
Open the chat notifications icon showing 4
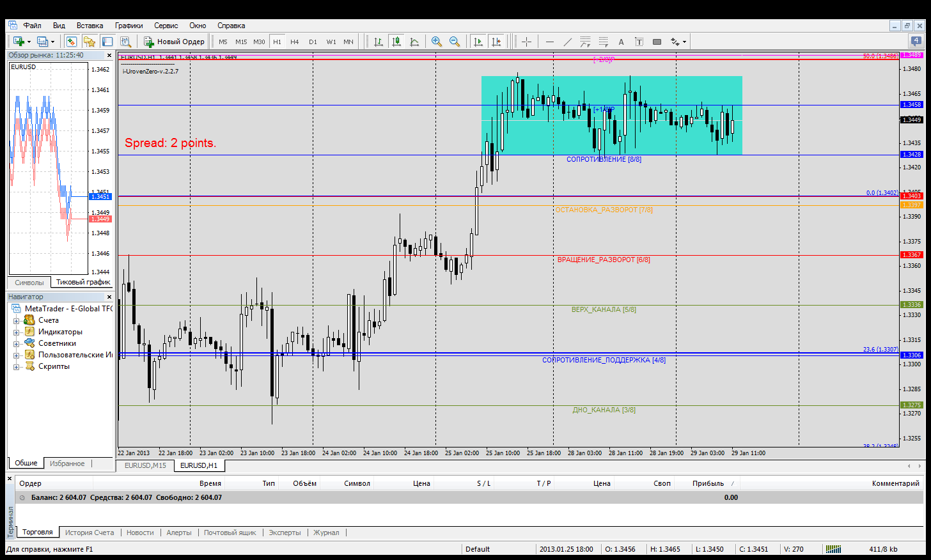coord(916,42)
